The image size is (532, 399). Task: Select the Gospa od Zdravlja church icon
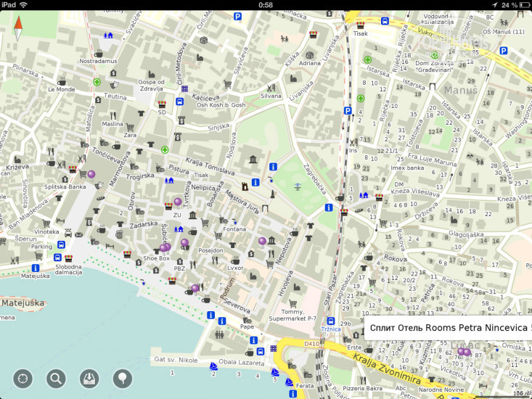152,73
